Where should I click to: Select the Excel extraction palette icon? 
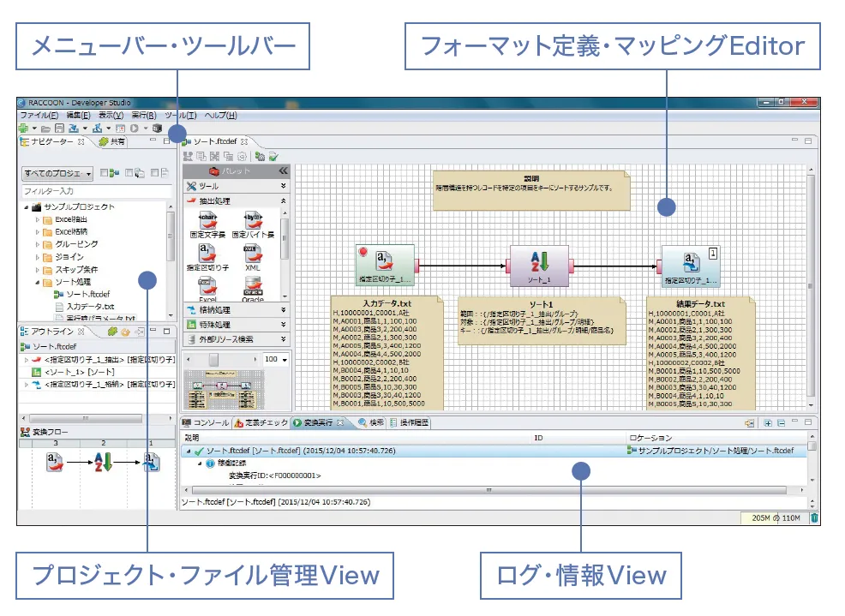point(207,290)
